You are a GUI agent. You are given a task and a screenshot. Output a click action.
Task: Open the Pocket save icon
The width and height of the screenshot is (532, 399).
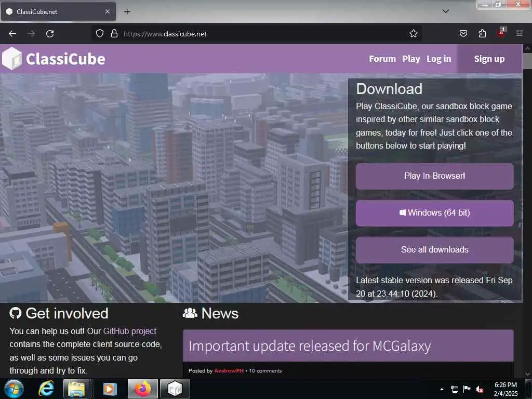(x=463, y=34)
